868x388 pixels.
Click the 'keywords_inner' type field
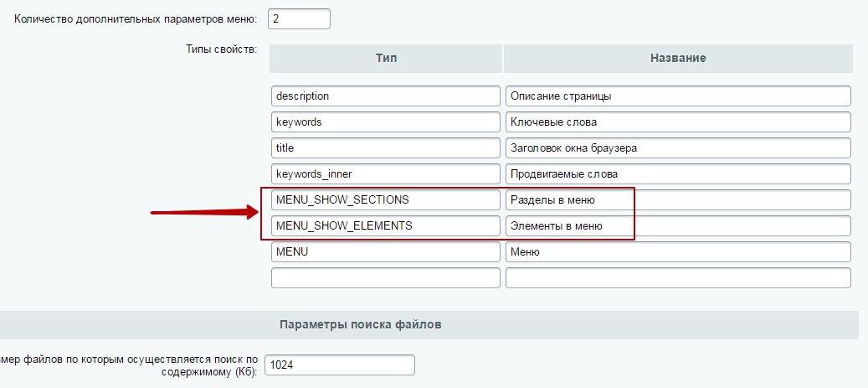pyautogui.click(x=385, y=174)
